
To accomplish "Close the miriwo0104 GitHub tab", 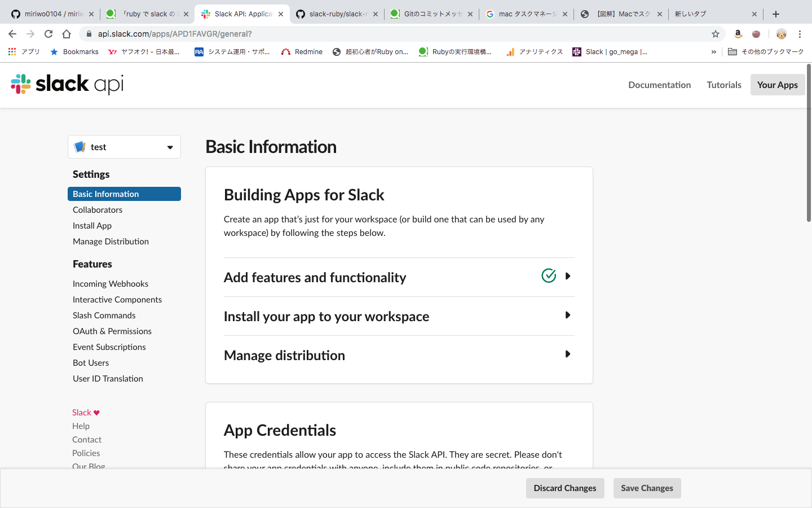I will pyautogui.click(x=91, y=14).
